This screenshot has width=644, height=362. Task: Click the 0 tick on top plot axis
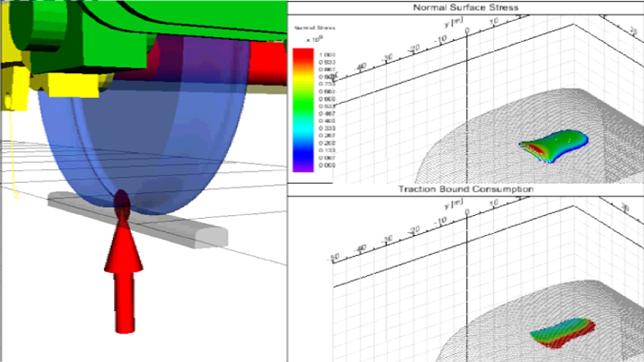[x=466, y=31]
